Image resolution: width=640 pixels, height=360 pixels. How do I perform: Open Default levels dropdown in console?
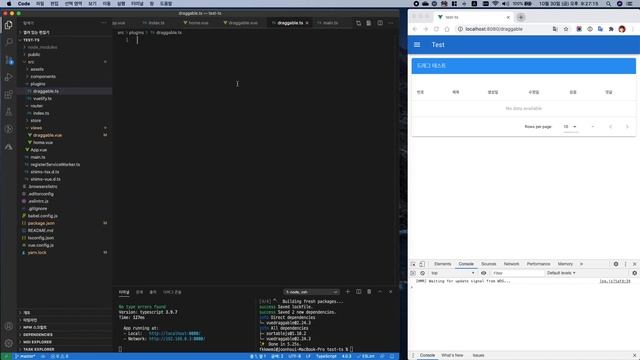coord(561,273)
